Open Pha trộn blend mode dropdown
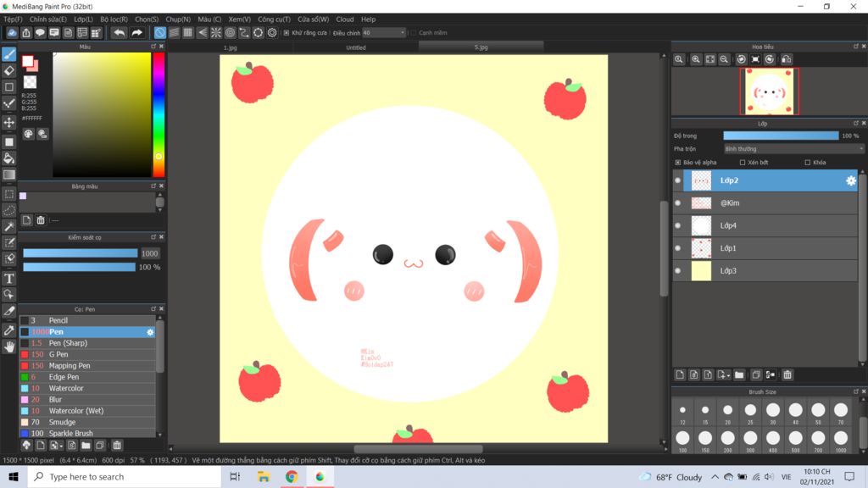This screenshot has width=868, height=488. click(x=793, y=149)
